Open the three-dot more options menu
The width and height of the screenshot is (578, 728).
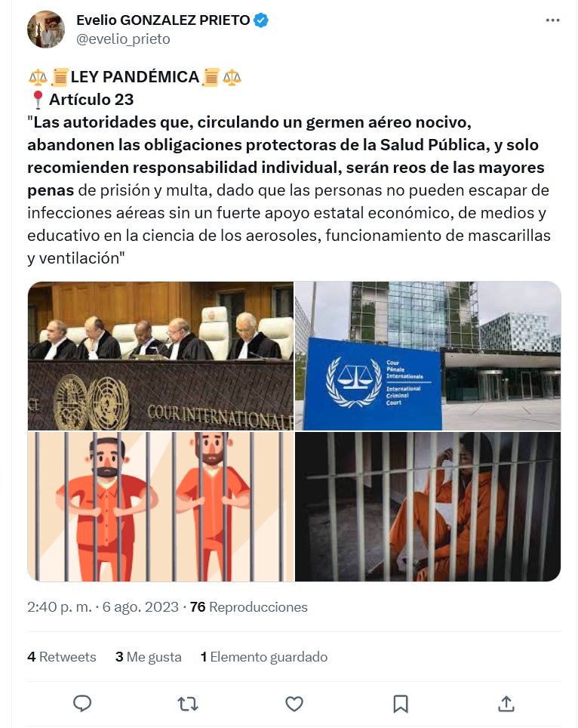point(552,20)
